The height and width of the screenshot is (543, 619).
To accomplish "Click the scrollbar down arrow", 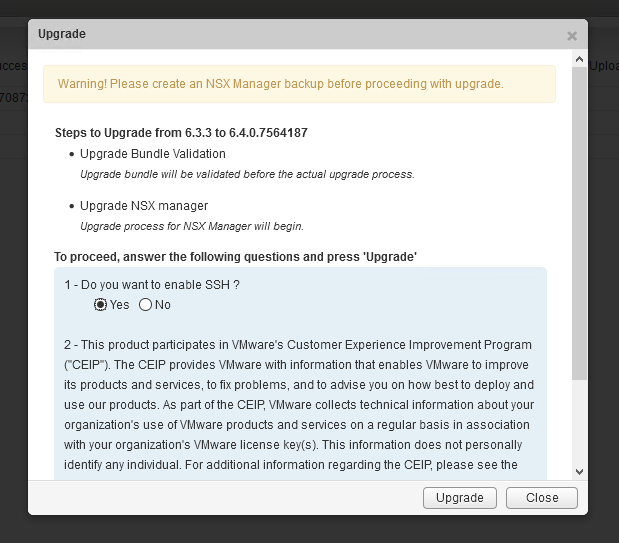I will pyautogui.click(x=579, y=472).
